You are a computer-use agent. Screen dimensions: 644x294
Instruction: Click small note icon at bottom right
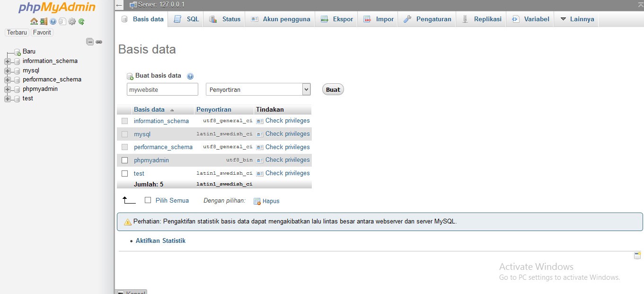(637, 256)
